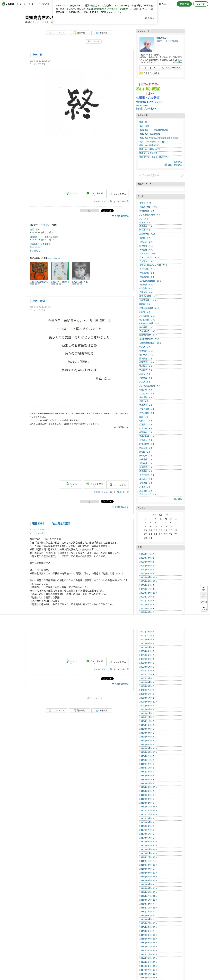Report article under 夜話 番外
Viewport: 210px width, 980px height.
pos(120,507)
